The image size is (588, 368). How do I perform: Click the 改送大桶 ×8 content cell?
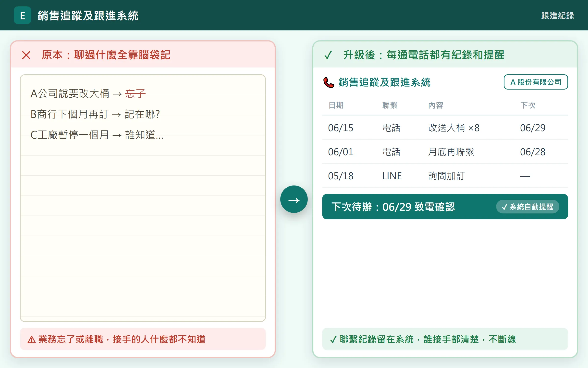click(454, 128)
